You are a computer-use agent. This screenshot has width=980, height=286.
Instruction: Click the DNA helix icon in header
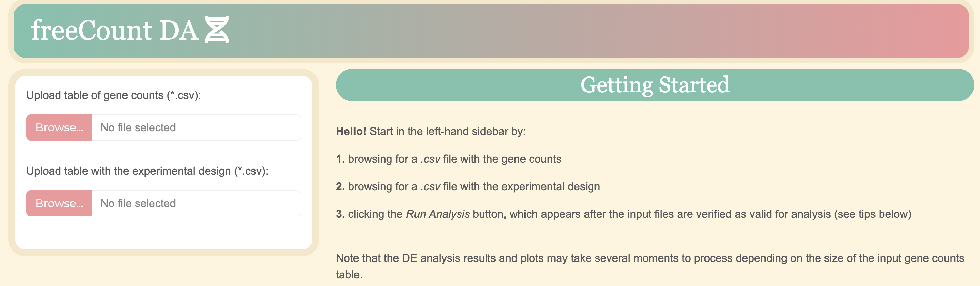217,30
